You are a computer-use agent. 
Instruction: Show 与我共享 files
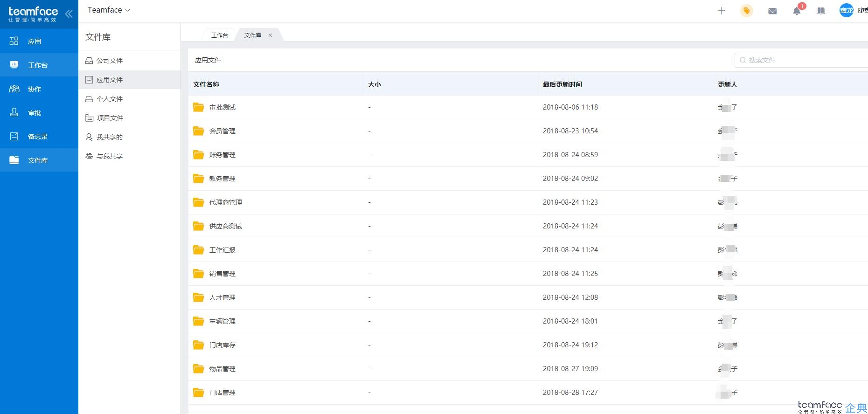click(x=129, y=156)
